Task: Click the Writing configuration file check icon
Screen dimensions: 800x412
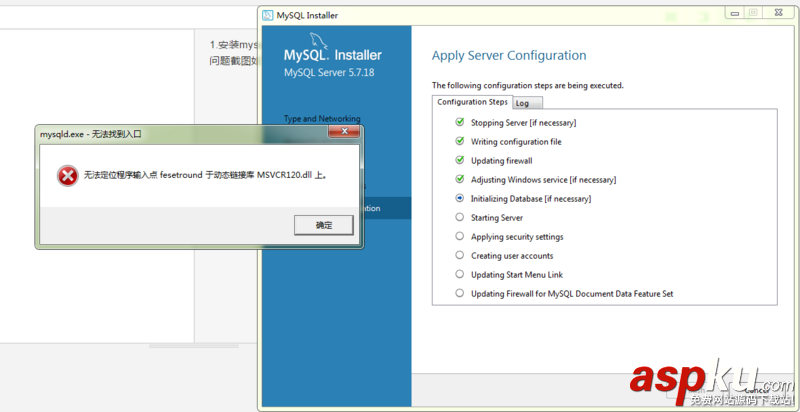Action: [460, 141]
